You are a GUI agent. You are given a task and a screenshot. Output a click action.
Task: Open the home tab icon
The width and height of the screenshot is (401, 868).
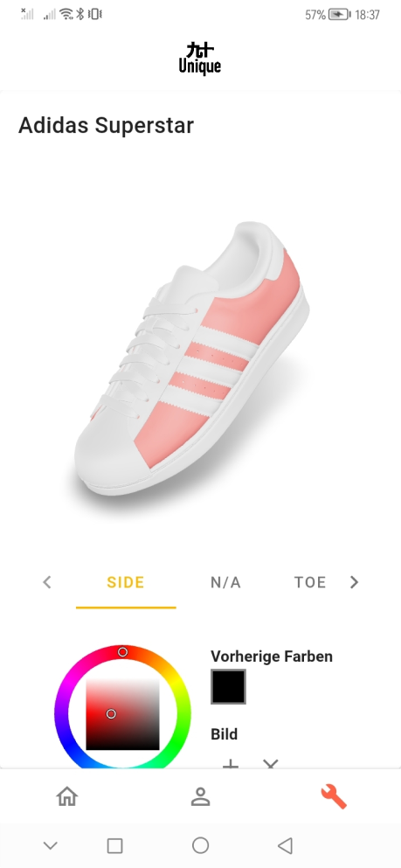click(67, 797)
